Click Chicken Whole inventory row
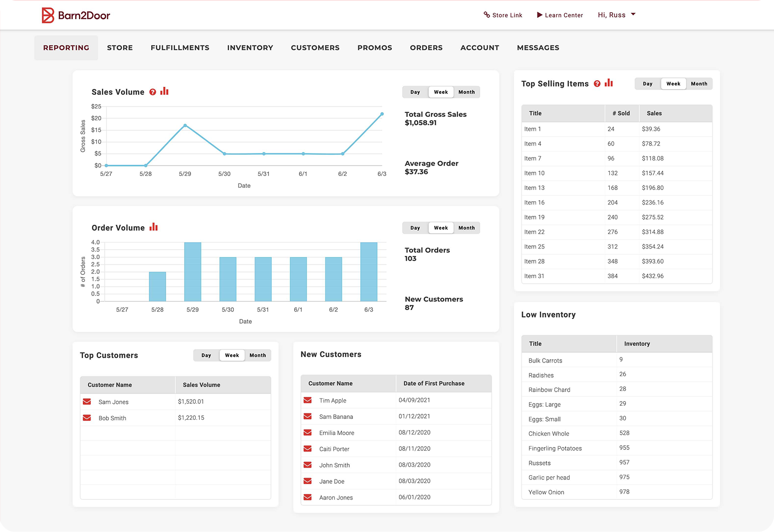 pos(617,433)
